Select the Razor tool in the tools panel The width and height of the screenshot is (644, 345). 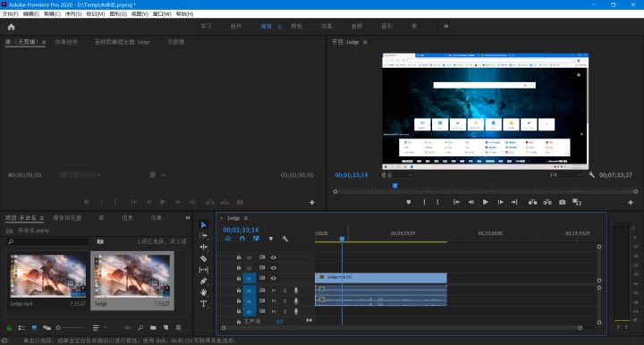pyautogui.click(x=203, y=258)
